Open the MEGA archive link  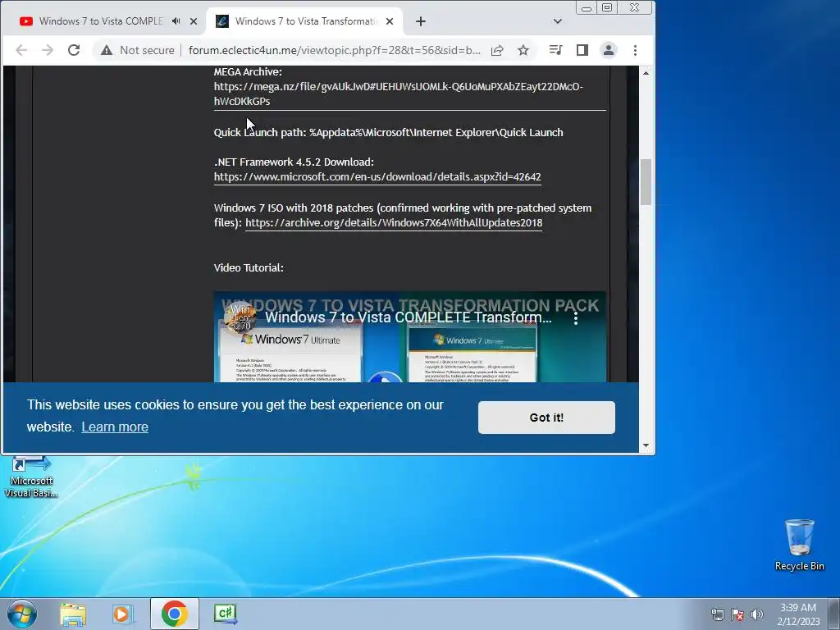click(398, 94)
